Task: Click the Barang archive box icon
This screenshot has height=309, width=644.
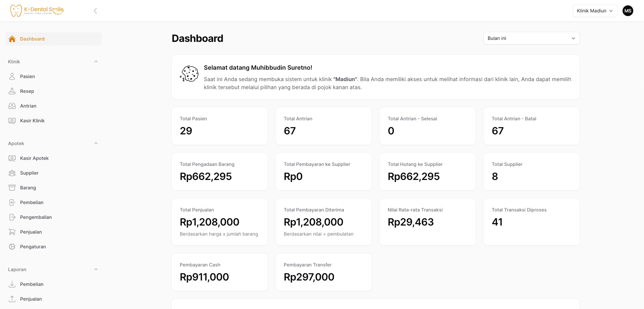Action: (x=12, y=188)
